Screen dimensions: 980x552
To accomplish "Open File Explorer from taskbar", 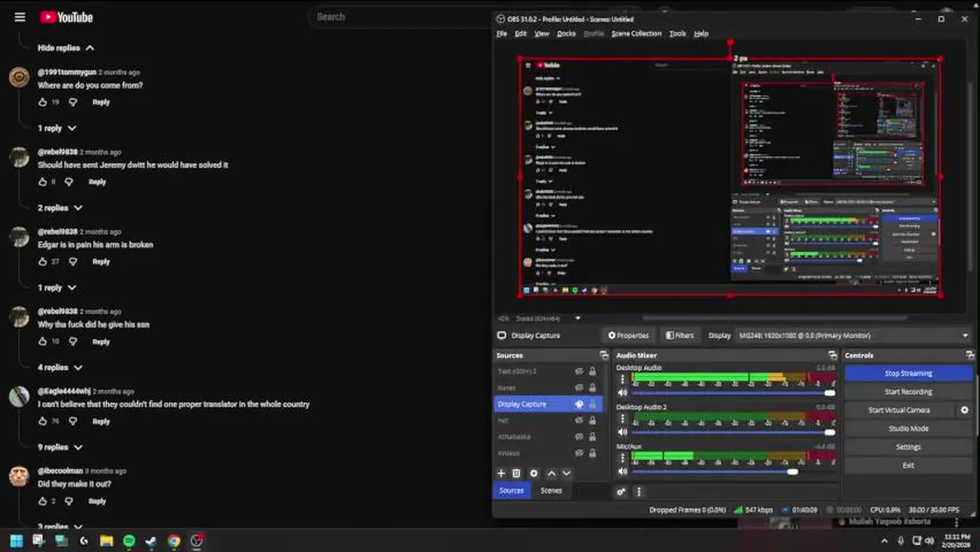I will point(107,541).
